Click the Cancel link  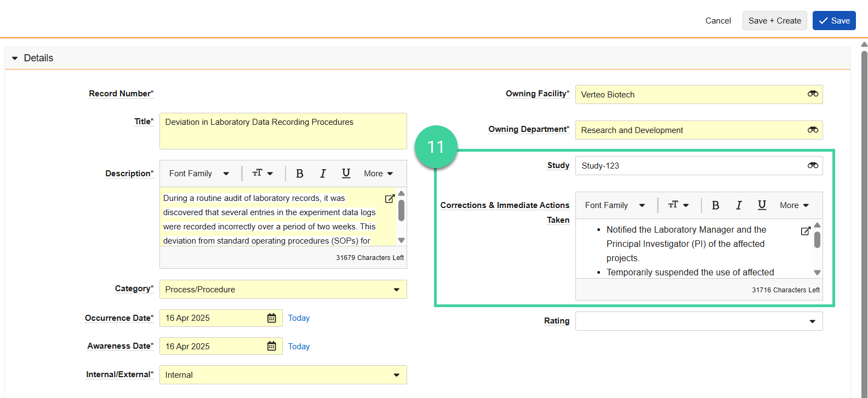point(718,21)
